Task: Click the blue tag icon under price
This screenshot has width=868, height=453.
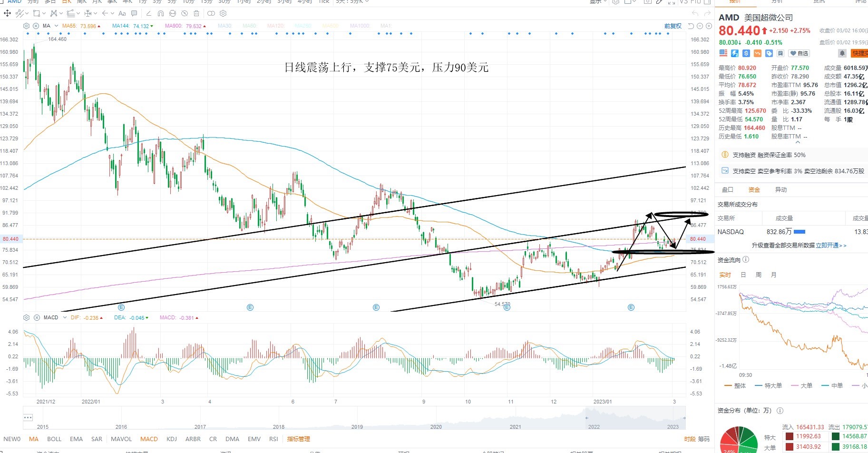Action: tap(769, 53)
